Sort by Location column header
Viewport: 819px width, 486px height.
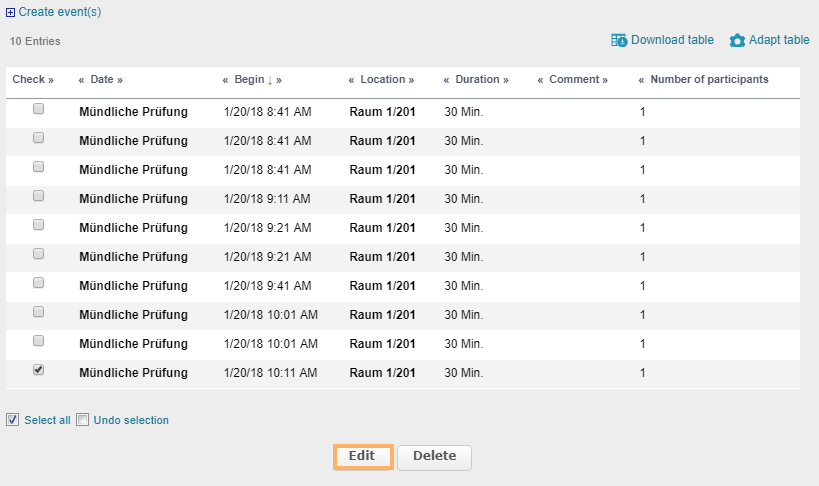point(382,80)
